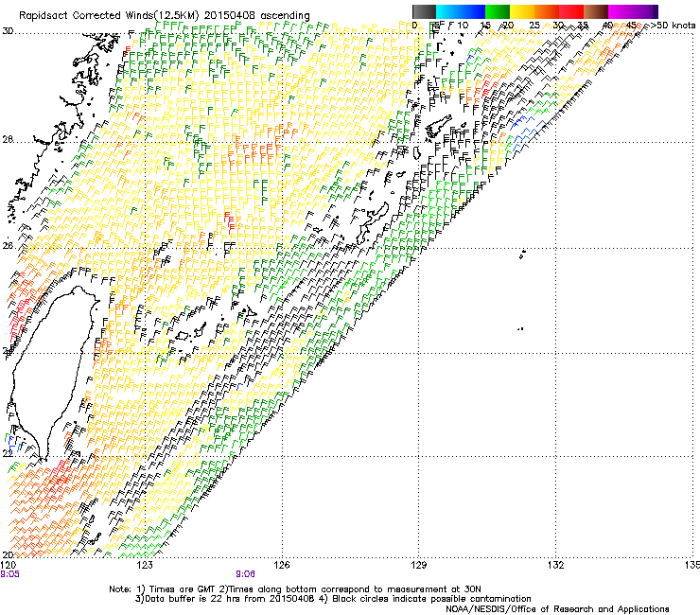Click latitude label '22' on left axis
This screenshot has width=700, height=615.
tap(8, 453)
